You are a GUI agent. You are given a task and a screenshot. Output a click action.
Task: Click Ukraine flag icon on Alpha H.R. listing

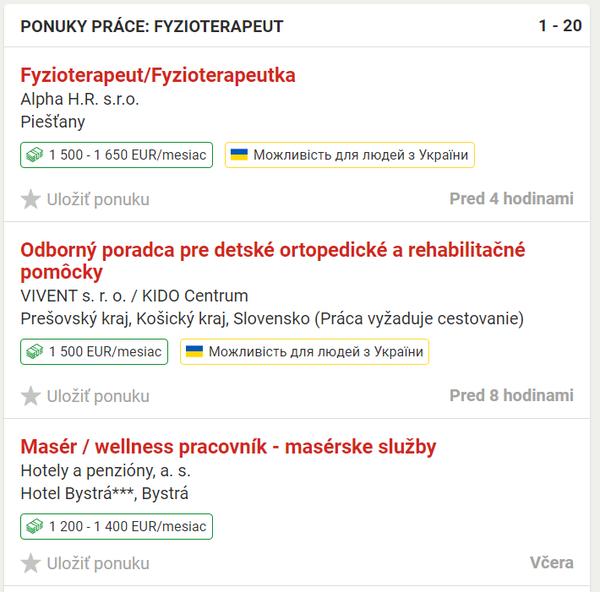tap(240, 155)
